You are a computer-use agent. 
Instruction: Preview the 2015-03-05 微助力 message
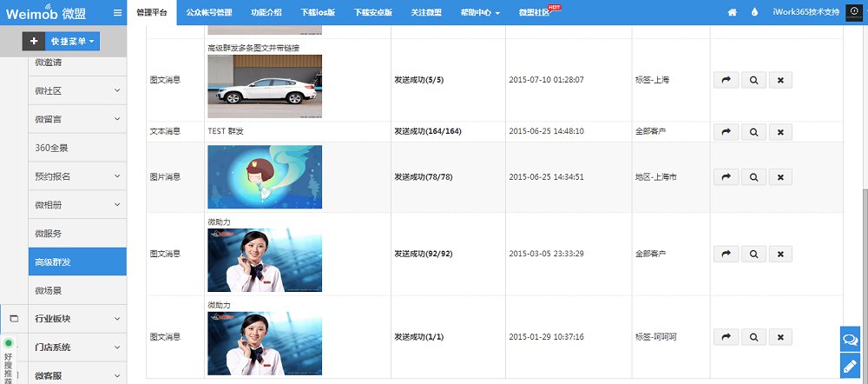(x=753, y=255)
